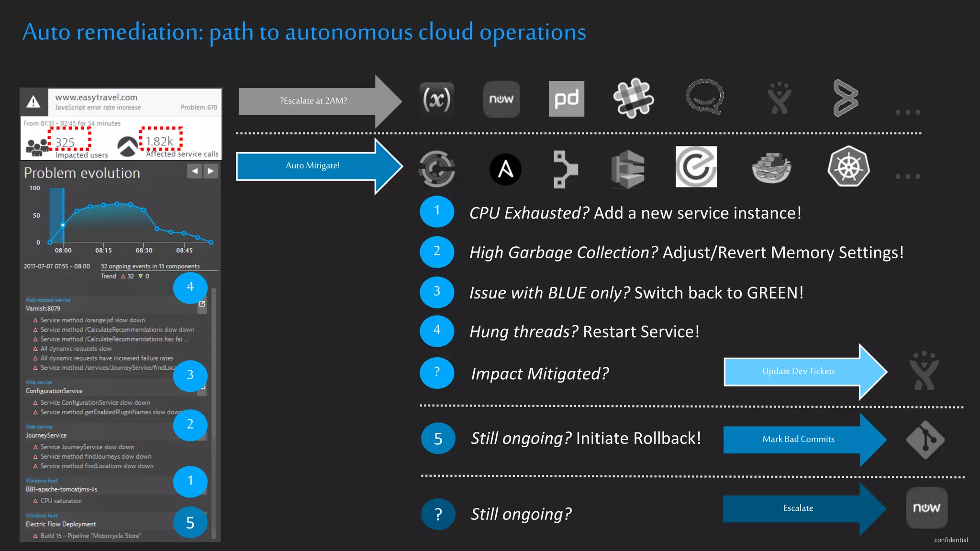Click the '1.82k' affected service calls value
This screenshot has width=980, height=551.
click(159, 142)
